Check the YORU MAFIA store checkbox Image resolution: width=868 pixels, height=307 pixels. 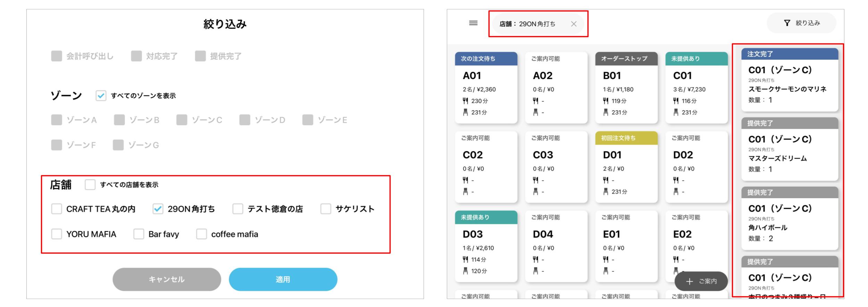point(57,234)
